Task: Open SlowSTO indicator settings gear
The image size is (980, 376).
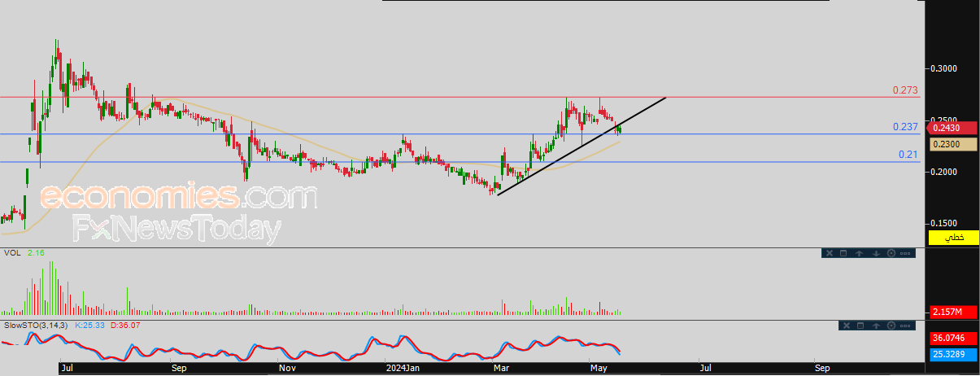Action: [891, 326]
